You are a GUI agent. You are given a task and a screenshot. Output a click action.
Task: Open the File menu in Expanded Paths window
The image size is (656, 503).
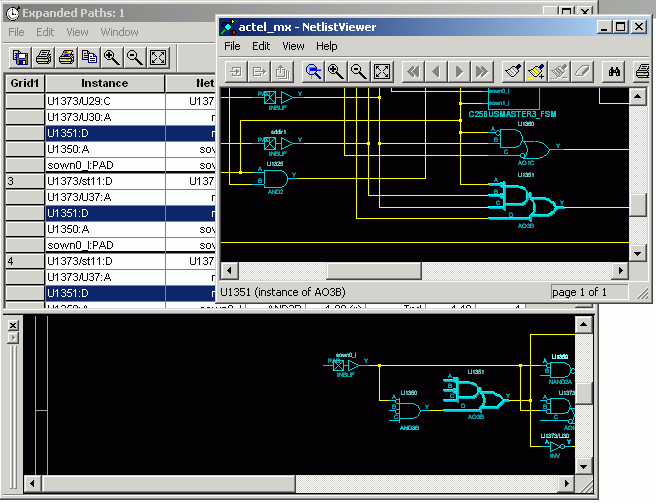[16, 32]
